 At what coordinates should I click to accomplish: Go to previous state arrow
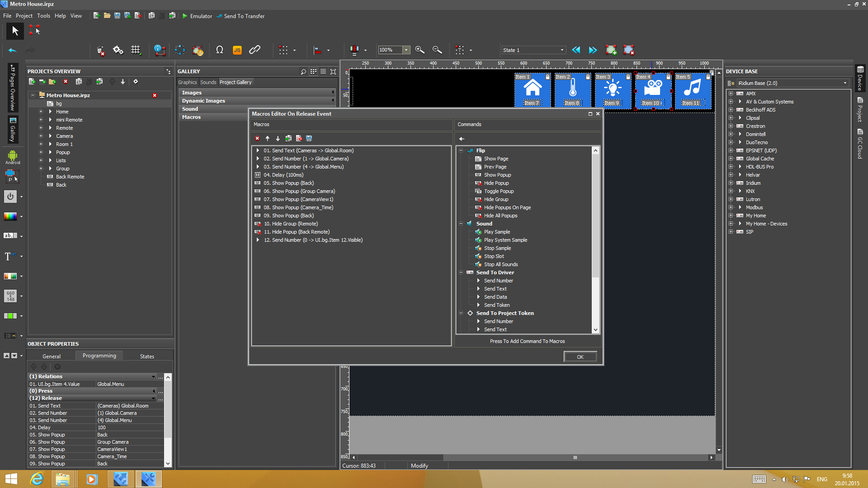point(576,50)
